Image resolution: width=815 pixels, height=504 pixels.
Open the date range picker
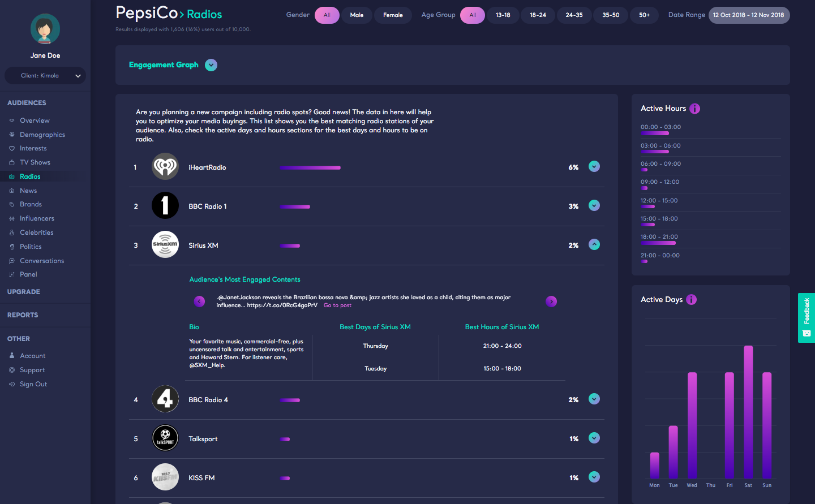click(749, 15)
